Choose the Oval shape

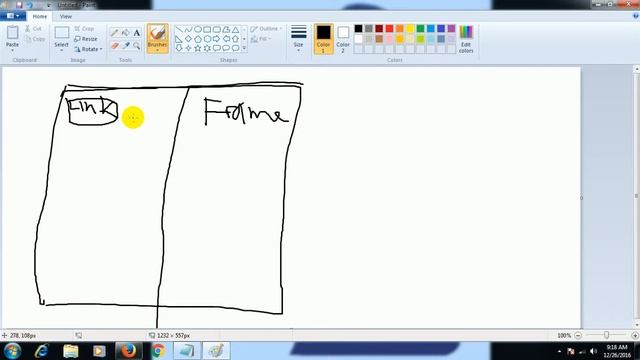198,29
